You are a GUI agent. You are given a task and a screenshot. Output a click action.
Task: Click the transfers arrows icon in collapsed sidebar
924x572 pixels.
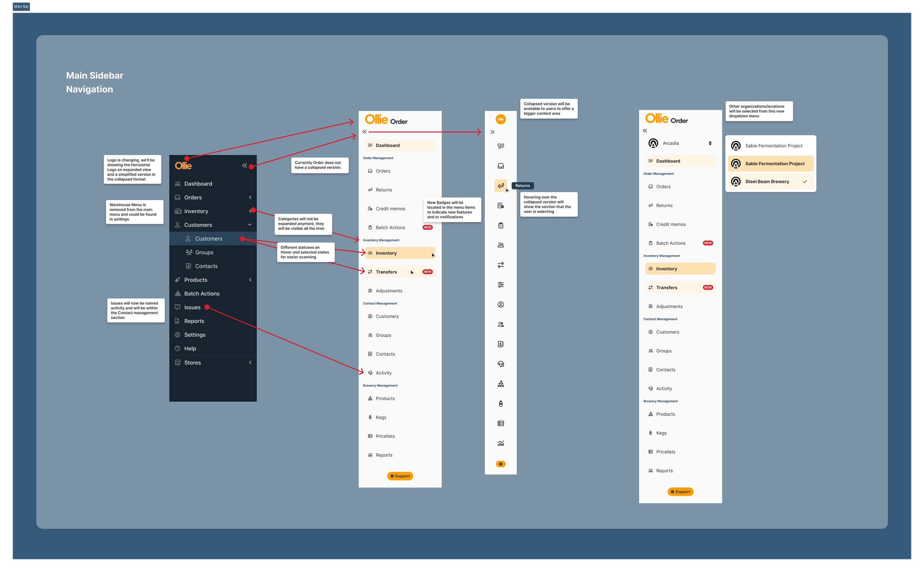[x=500, y=265]
